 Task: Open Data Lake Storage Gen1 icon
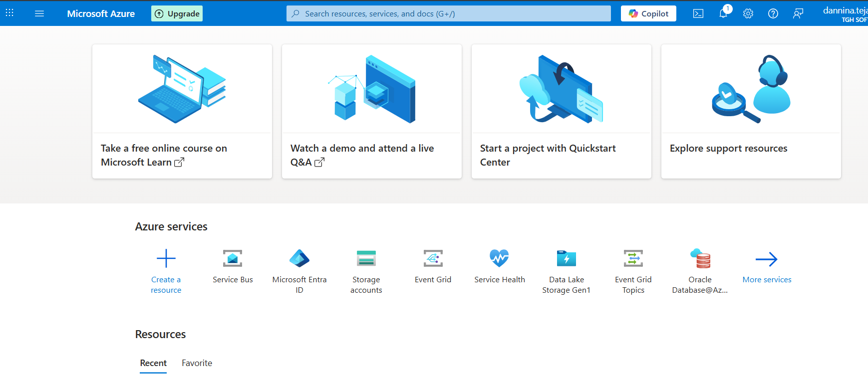coord(567,258)
